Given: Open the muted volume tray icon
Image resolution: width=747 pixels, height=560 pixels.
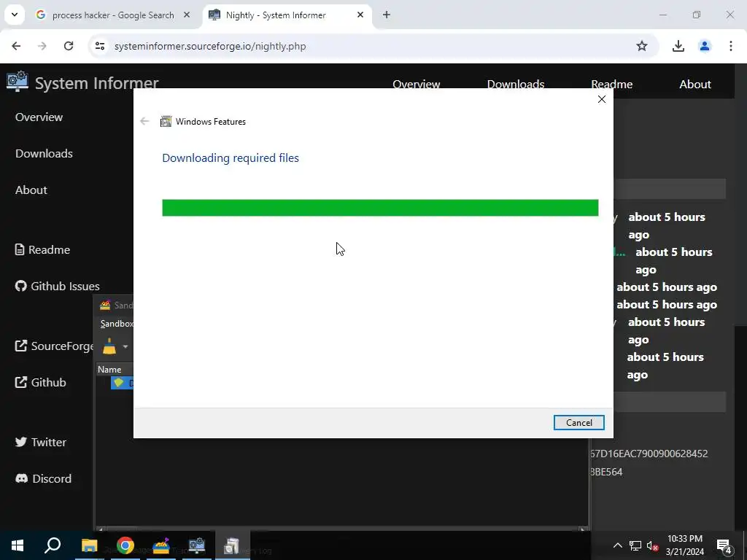Looking at the screenshot, I should pyautogui.click(x=653, y=545).
